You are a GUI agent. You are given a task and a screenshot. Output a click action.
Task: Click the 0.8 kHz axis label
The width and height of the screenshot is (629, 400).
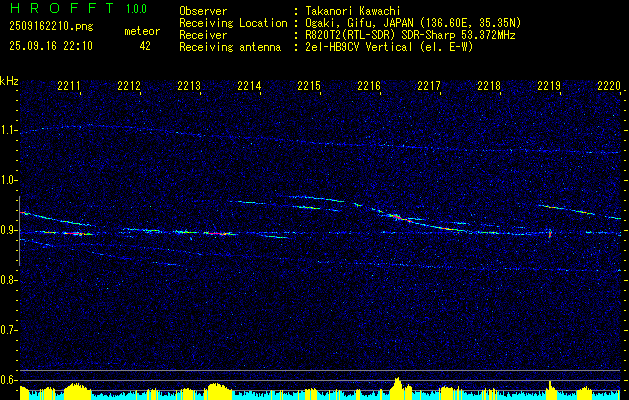(9, 280)
